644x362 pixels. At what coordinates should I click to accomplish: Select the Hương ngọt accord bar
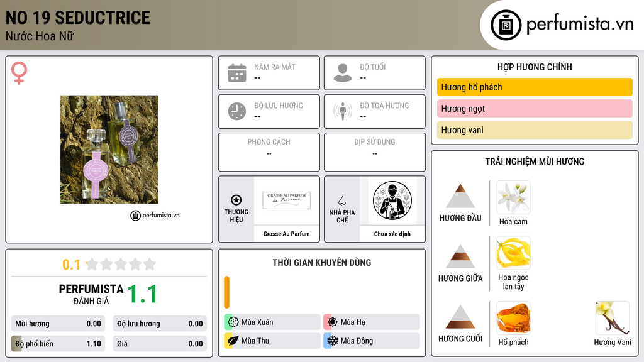pyautogui.click(x=535, y=108)
